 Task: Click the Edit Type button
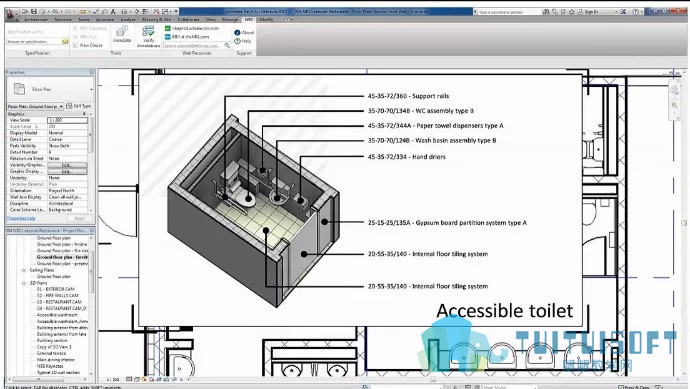[79, 106]
